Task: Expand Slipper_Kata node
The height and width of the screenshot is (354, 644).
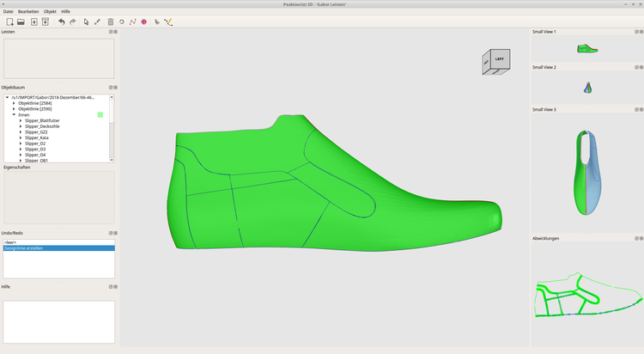Action: click(21, 137)
